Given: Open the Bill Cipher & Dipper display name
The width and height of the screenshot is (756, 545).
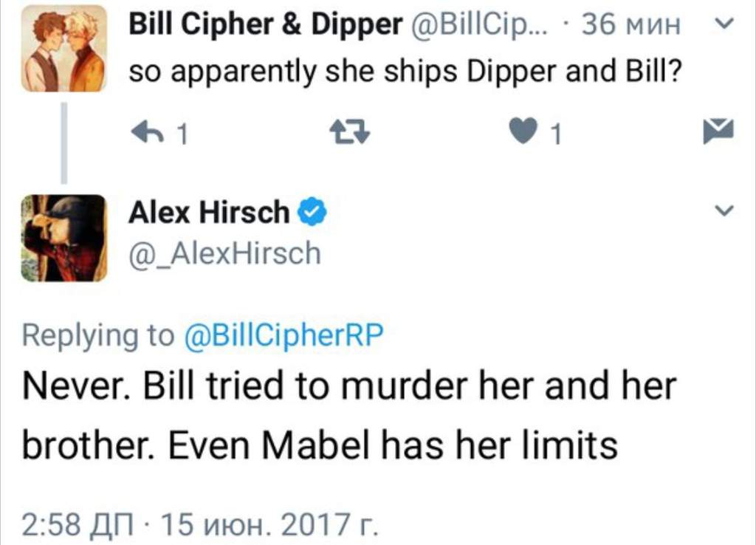Looking at the screenshot, I should click(265, 24).
